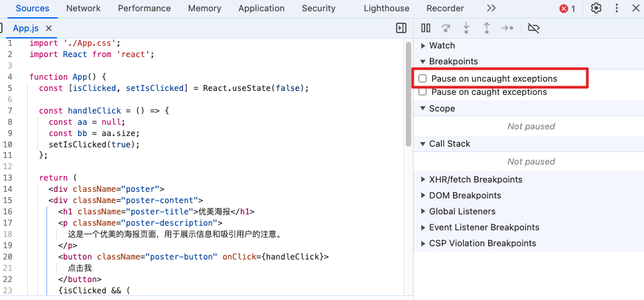Pause script execution button

426,28
